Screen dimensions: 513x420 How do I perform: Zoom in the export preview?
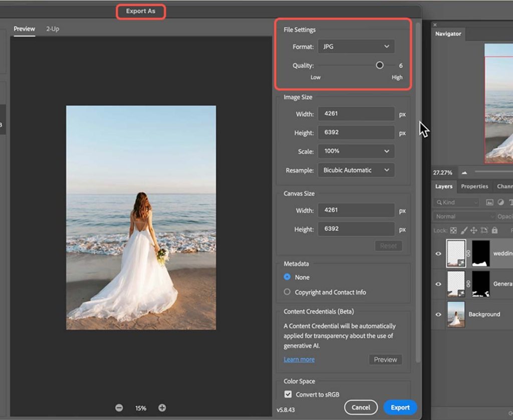click(x=162, y=408)
